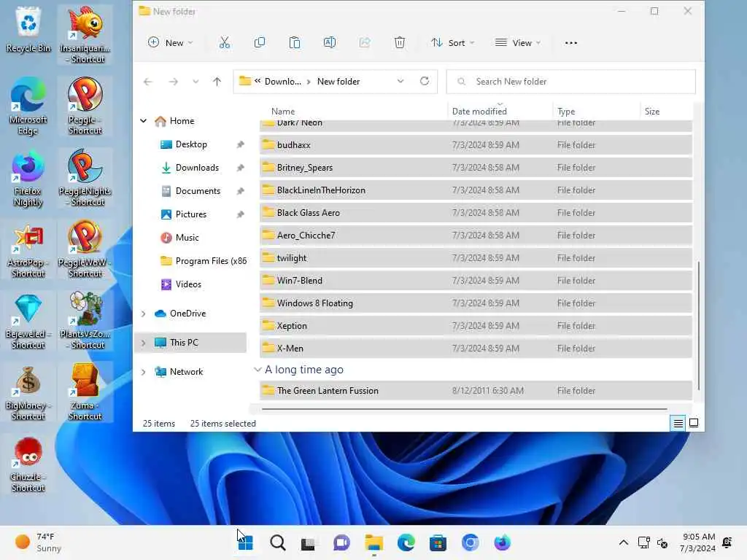
Task: Select the Firefox Nightly desktop icon
Action: point(28,178)
